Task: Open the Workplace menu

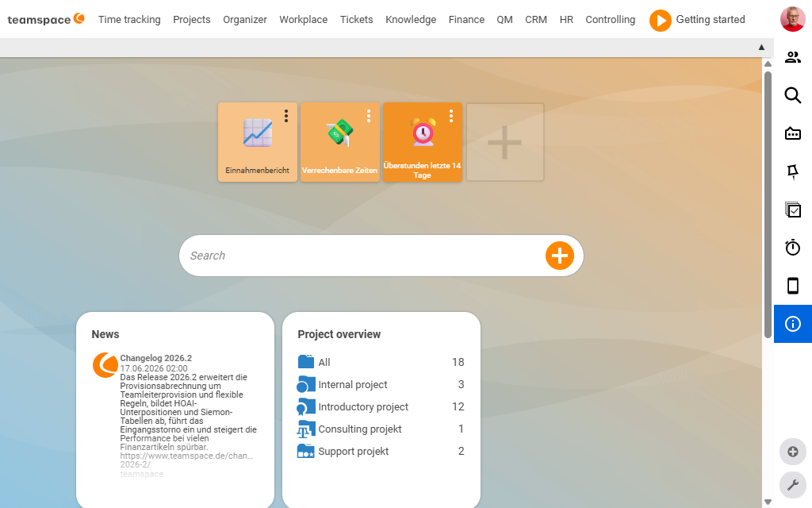Action: pyautogui.click(x=304, y=20)
